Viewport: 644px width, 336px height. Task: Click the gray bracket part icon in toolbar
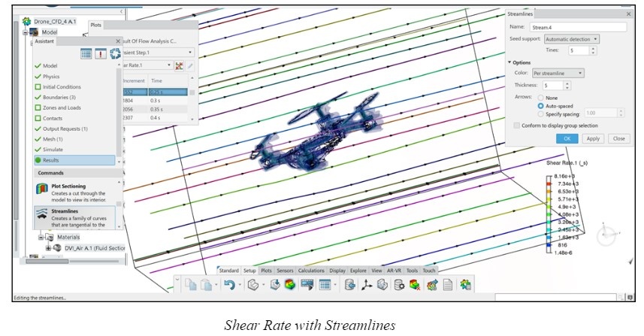point(382,284)
